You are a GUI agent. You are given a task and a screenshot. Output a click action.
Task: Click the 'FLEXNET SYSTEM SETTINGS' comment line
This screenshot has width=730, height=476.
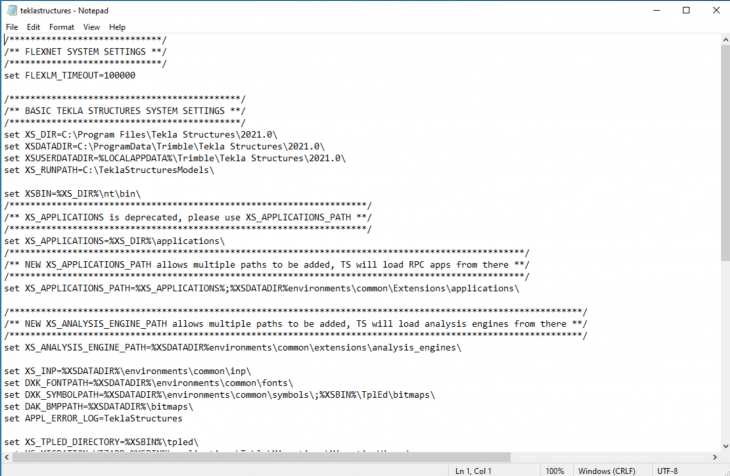(86, 52)
